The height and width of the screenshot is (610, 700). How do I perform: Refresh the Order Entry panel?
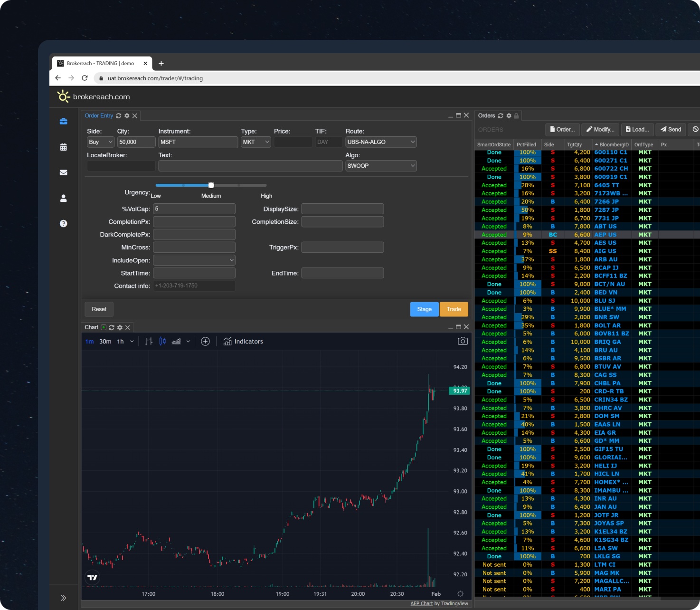pos(119,116)
